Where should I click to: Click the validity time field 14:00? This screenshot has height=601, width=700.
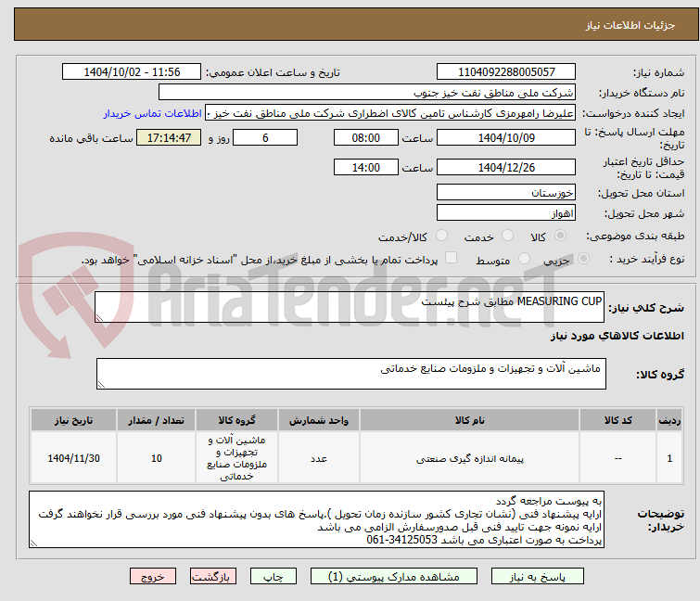(x=365, y=168)
